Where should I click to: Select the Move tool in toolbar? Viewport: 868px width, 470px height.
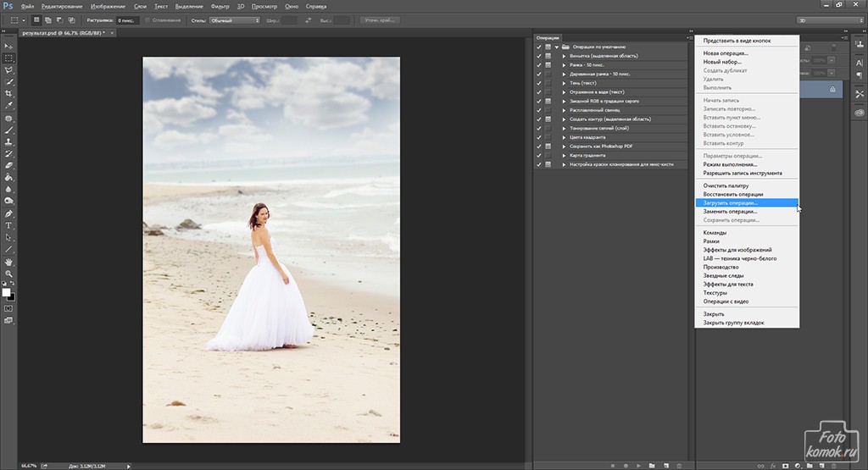[x=8, y=47]
